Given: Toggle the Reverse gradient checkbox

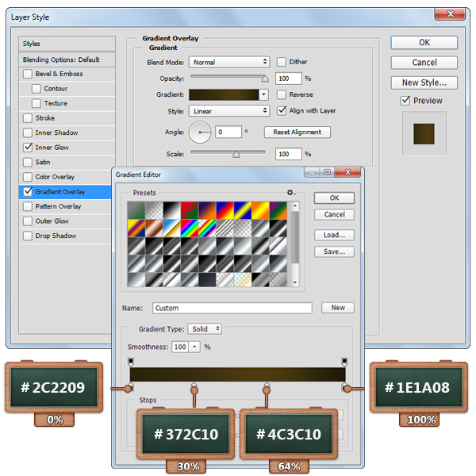Looking at the screenshot, I should click(x=282, y=94).
